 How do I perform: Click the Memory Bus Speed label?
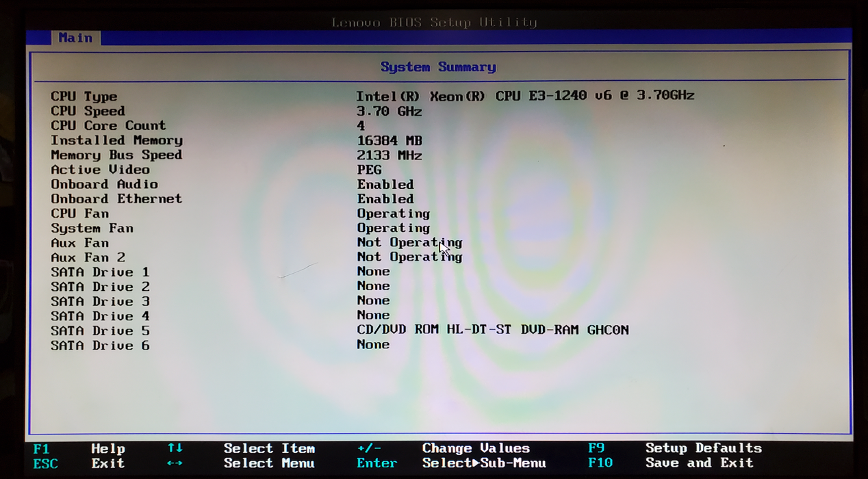pyautogui.click(x=116, y=155)
